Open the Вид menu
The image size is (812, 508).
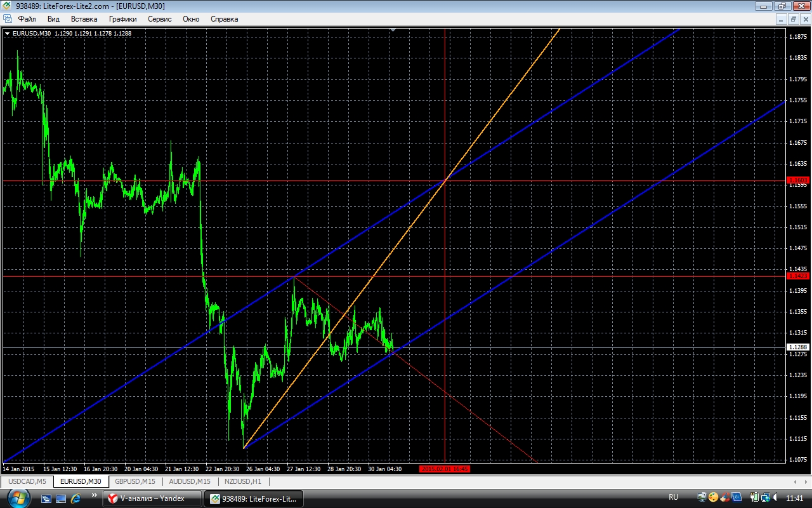pyautogui.click(x=53, y=19)
